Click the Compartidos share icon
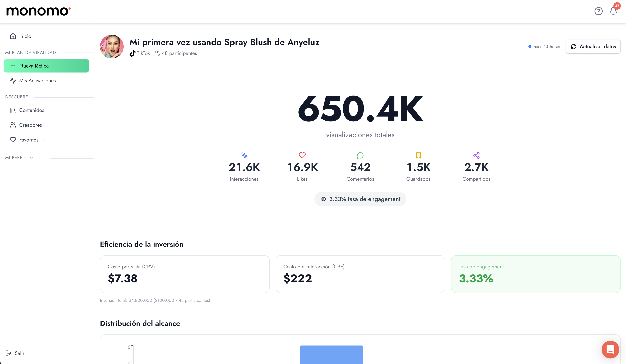The width and height of the screenshot is (626, 364). pyautogui.click(x=476, y=155)
